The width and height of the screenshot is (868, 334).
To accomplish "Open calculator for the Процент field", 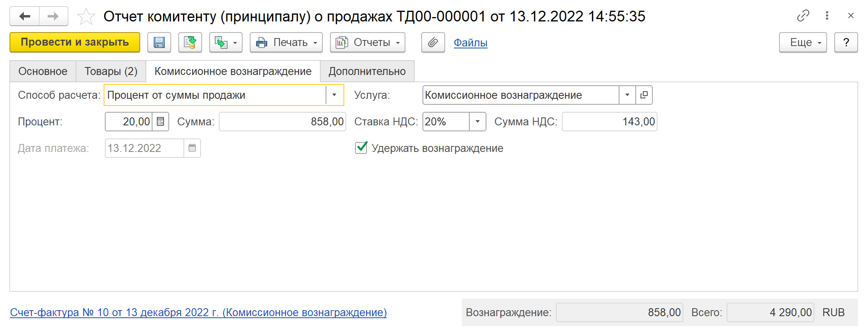I will click(x=160, y=122).
